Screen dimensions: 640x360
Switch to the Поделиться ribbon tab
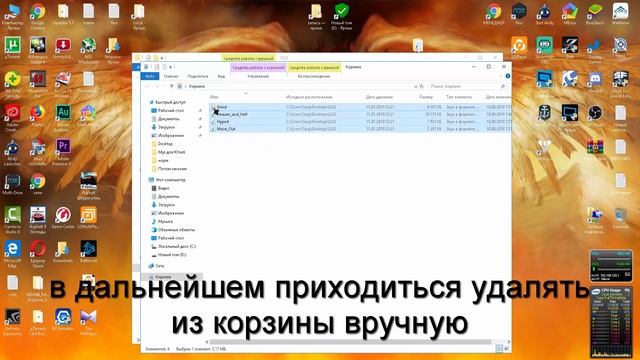pos(198,76)
